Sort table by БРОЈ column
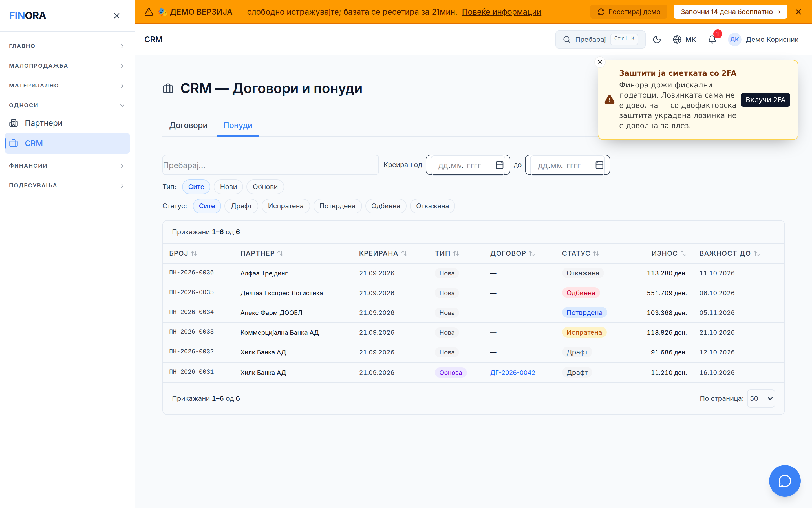Image resolution: width=812 pixels, height=508 pixels. [x=183, y=253]
